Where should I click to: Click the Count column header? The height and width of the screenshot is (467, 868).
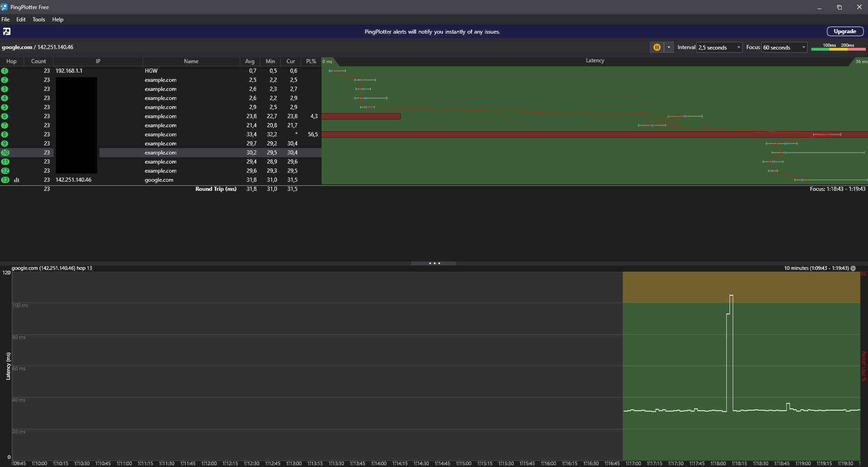click(38, 61)
